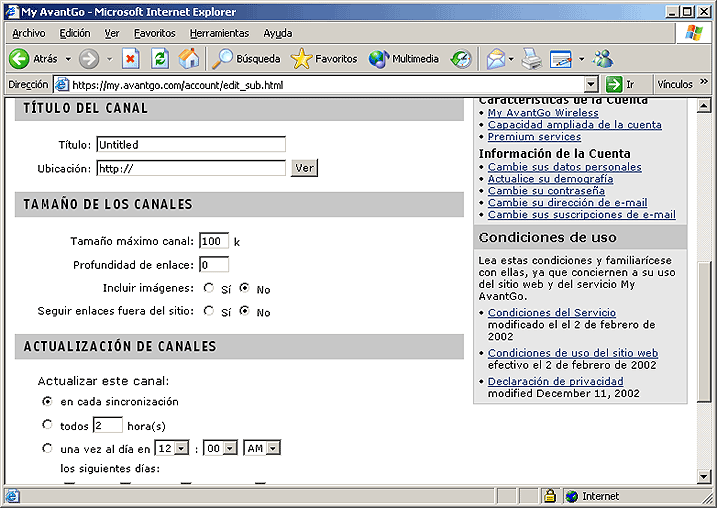Go to Home page icon
The height and width of the screenshot is (508, 717).
point(189,59)
